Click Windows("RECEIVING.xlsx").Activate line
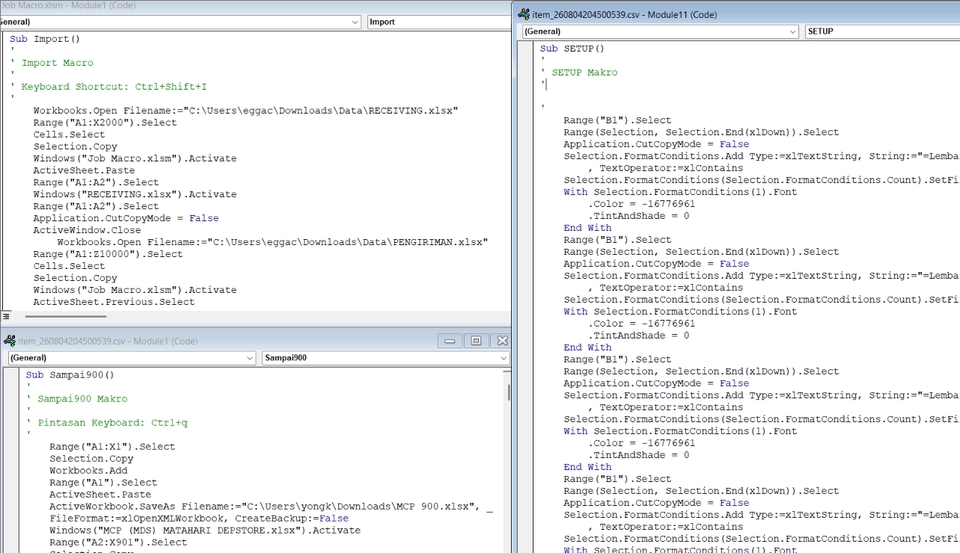The height and width of the screenshot is (553, 960). click(x=135, y=194)
